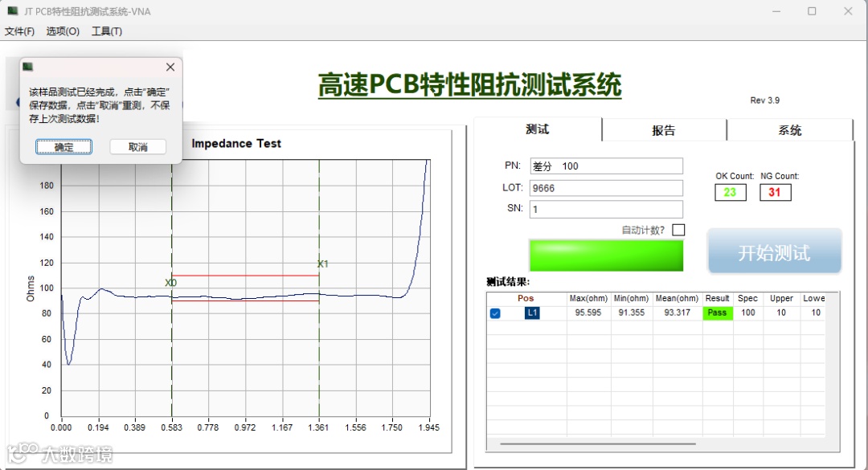Image resolution: width=868 pixels, height=470 pixels.
Task: Click the application icon in title bar
Action: pyautogui.click(x=12, y=11)
